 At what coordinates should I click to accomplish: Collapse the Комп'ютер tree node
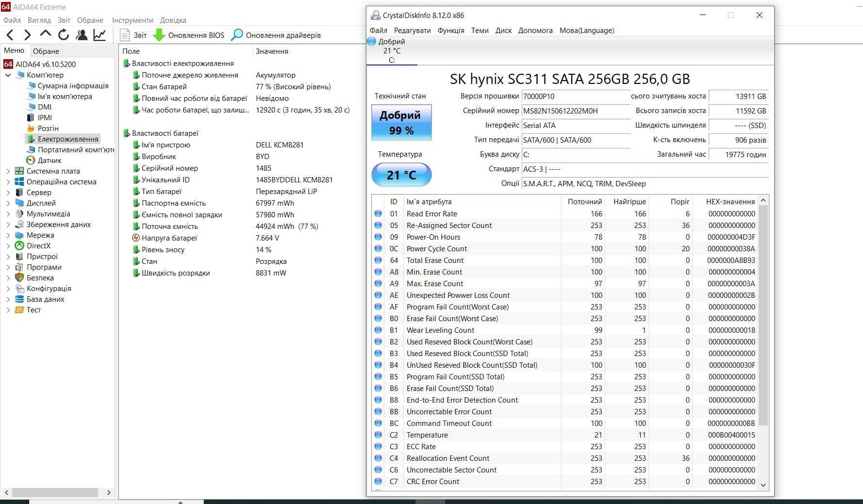point(8,75)
